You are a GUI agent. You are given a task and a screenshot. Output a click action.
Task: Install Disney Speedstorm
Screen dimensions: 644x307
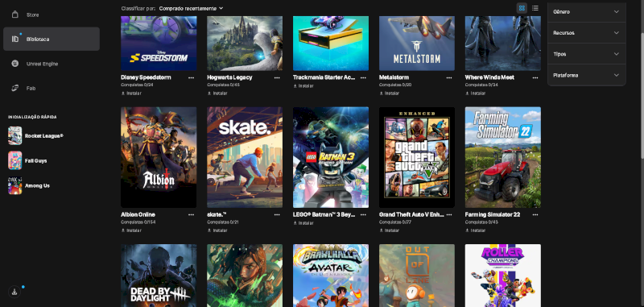[131, 93]
